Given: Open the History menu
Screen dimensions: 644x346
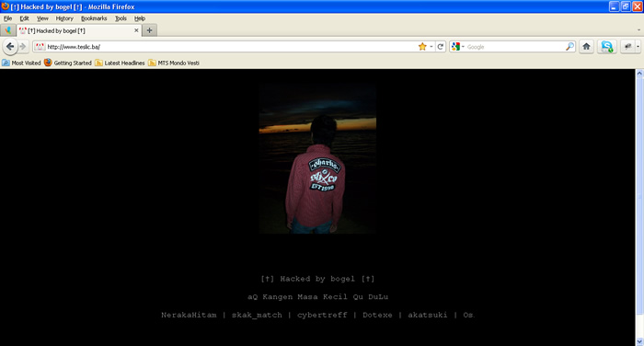Looking at the screenshot, I should (64, 18).
